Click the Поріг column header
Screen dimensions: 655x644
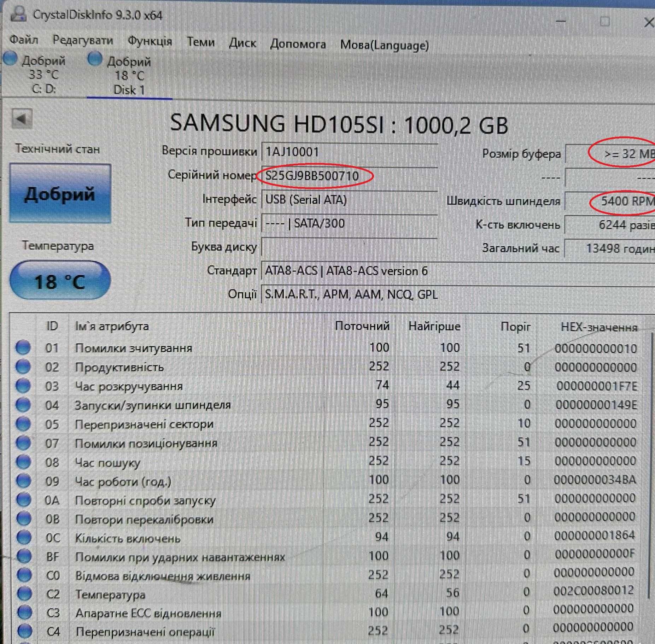pyautogui.click(x=516, y=327)
